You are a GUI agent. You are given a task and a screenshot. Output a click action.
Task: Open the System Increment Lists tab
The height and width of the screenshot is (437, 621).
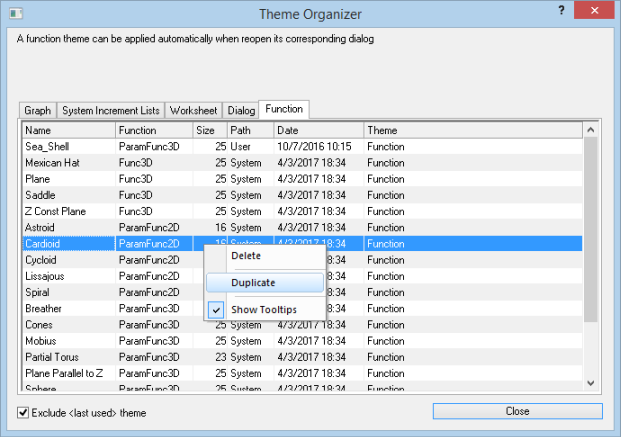[x=110, y=110]
